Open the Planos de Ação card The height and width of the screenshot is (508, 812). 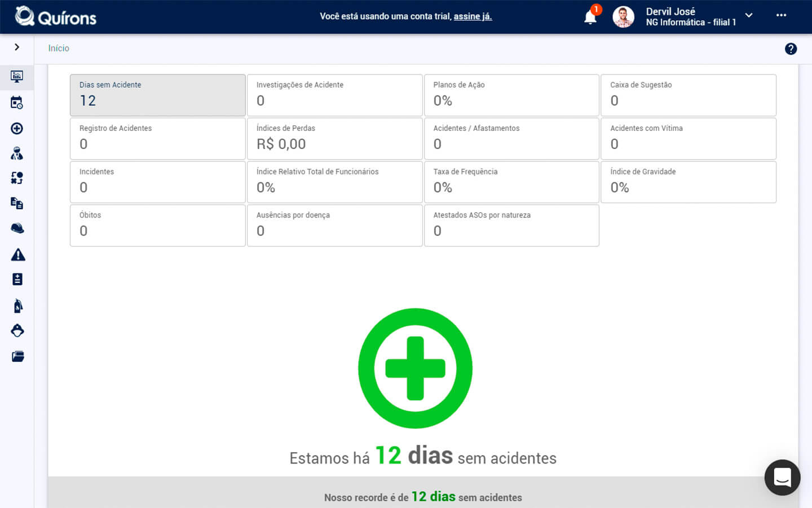(x=511, y=95)
